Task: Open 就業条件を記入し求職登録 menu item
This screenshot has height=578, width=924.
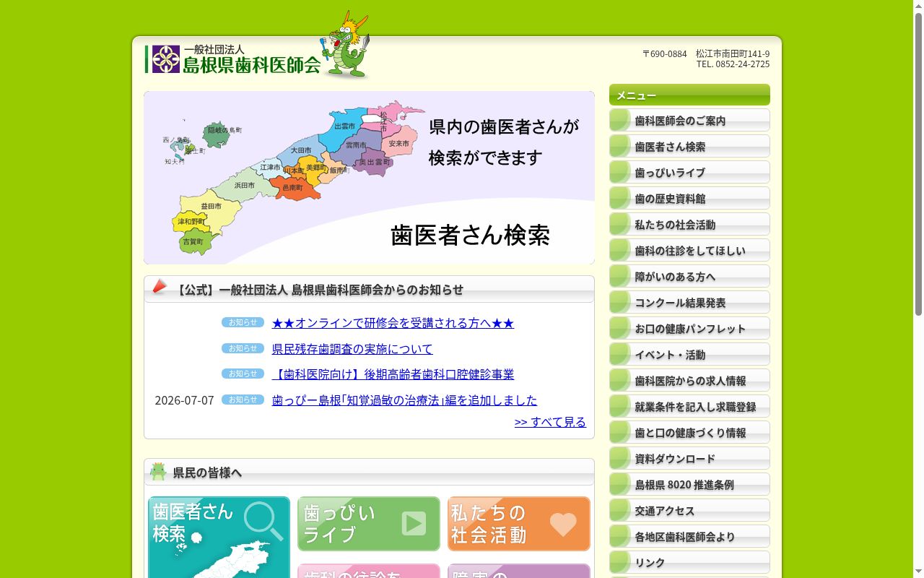Action: click(x=689, y=406)
